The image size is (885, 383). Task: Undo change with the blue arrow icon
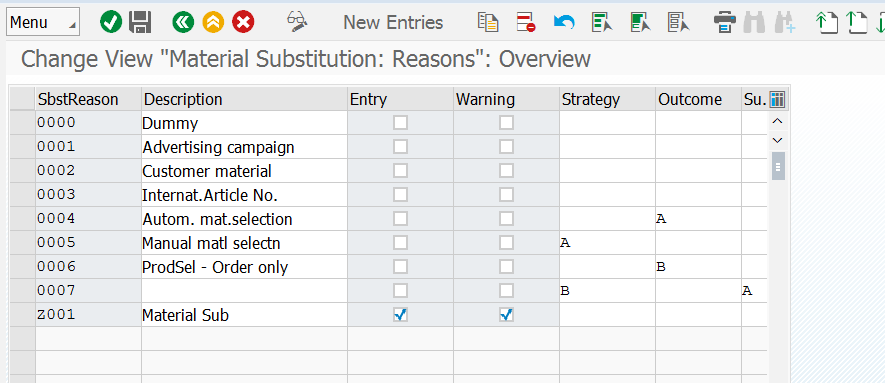point(564,23)
